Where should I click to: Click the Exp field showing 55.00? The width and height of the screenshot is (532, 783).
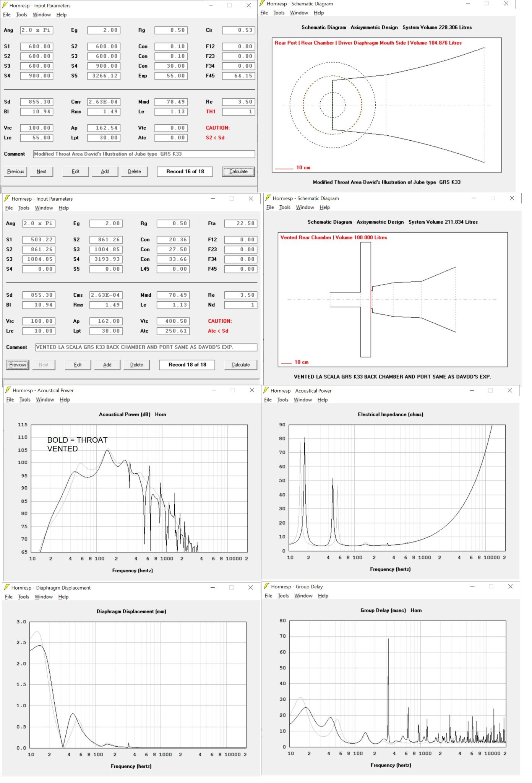(171, 76)
